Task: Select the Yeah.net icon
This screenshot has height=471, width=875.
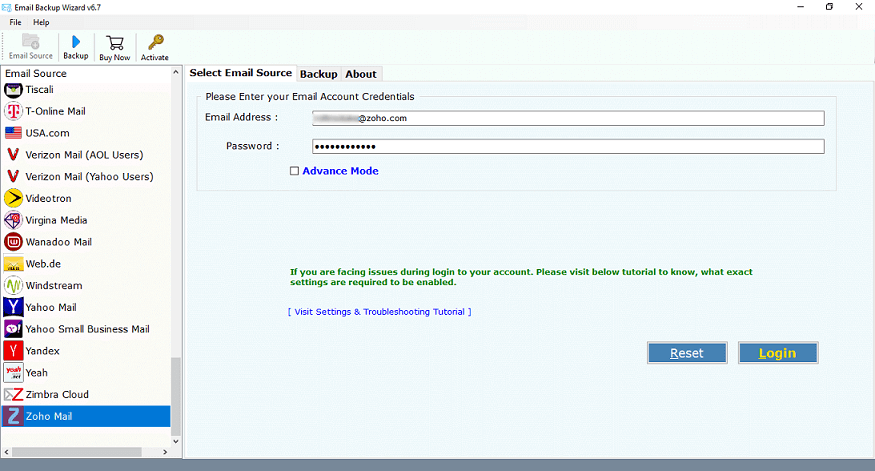Action: (x=13, y=372)
